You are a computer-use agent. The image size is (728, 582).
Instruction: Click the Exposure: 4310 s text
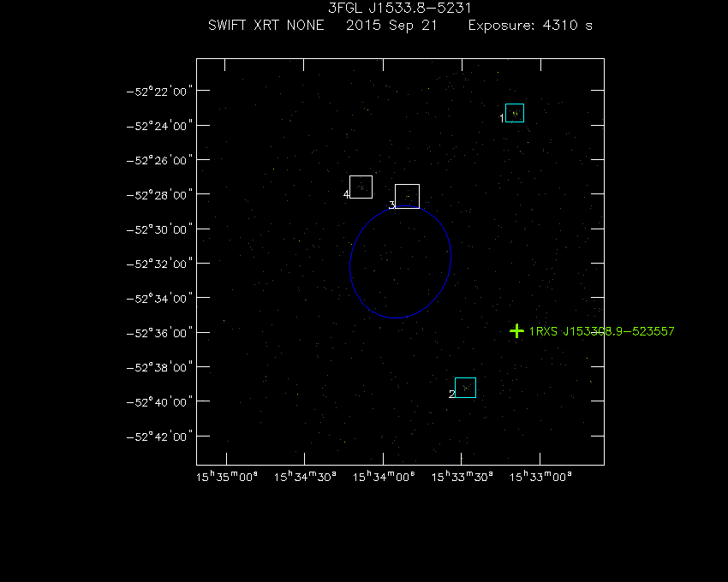tap(530, 25)
